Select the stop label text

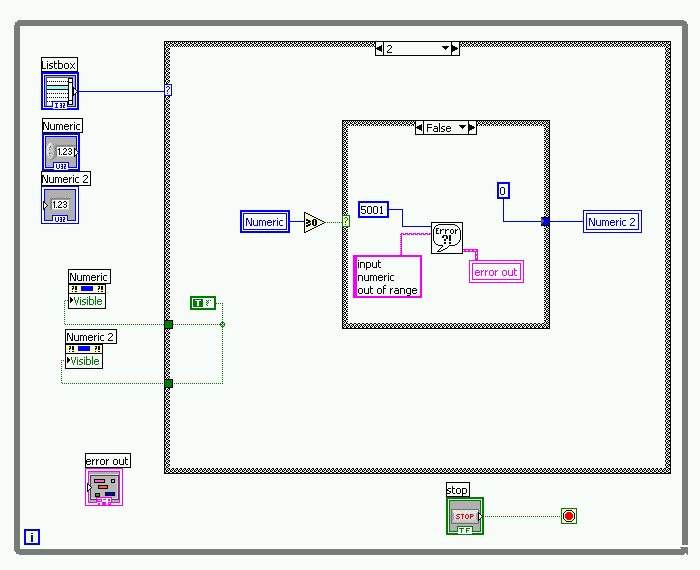(457, 490)
